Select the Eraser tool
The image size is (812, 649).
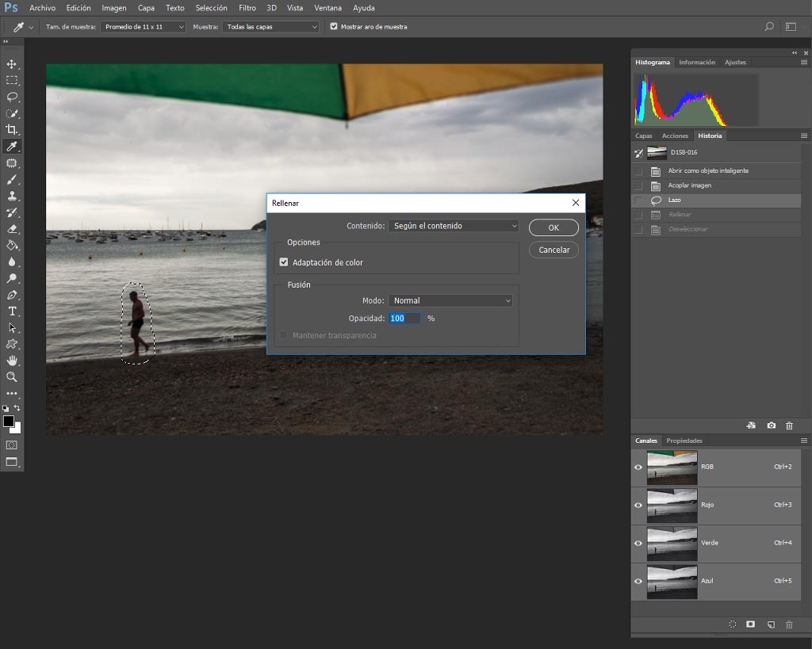point(11,229)
